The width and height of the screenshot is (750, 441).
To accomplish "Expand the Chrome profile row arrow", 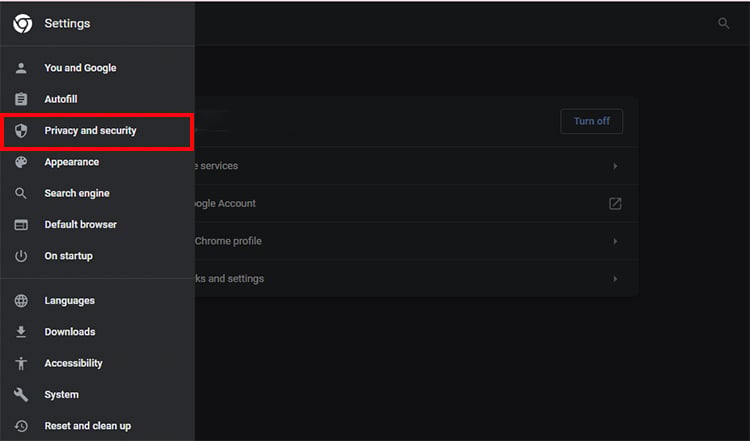I will point(615,241).
